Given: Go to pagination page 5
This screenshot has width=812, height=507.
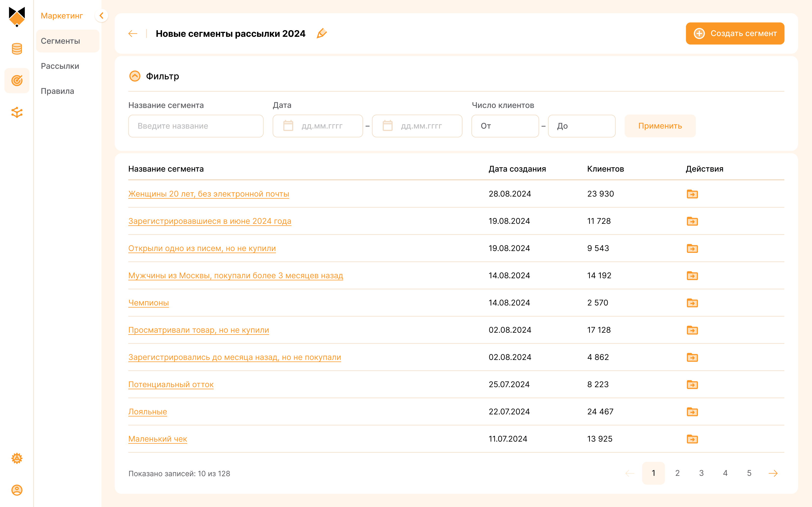Looking at the screenshot, I should tap(749, 473).
